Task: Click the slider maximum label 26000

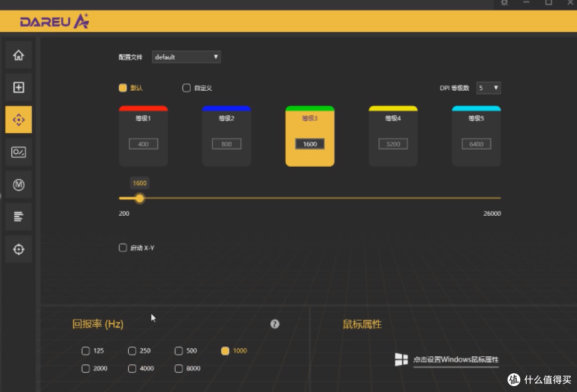Action: coord(493,213)
